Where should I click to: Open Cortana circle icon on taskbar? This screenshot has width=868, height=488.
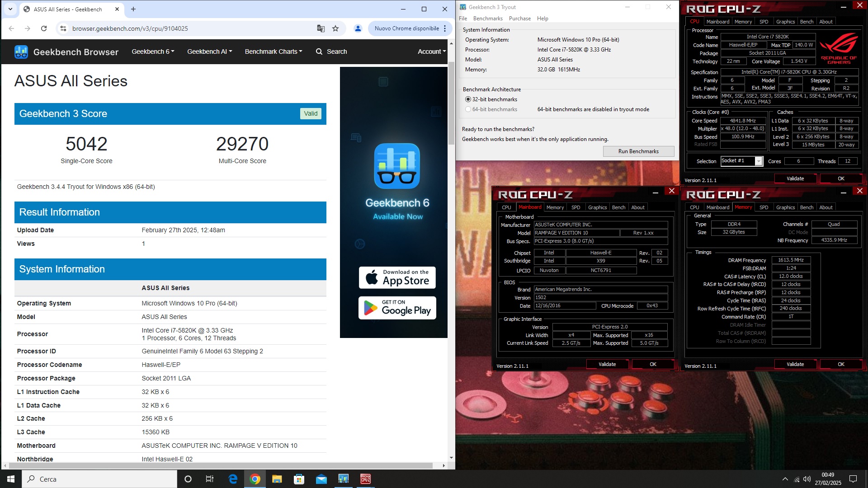188,479
